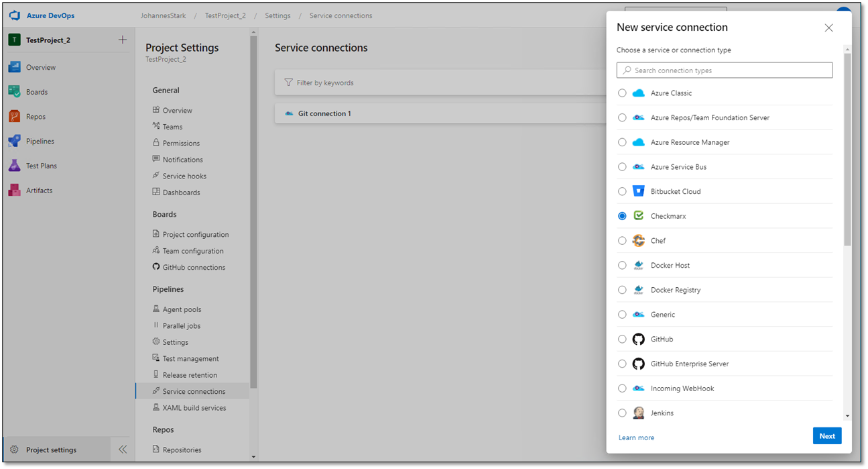The image size is (868, 469).
Task: Click the GitHub octocat icon
Action: pyautogui.click(x=638, y=339)
